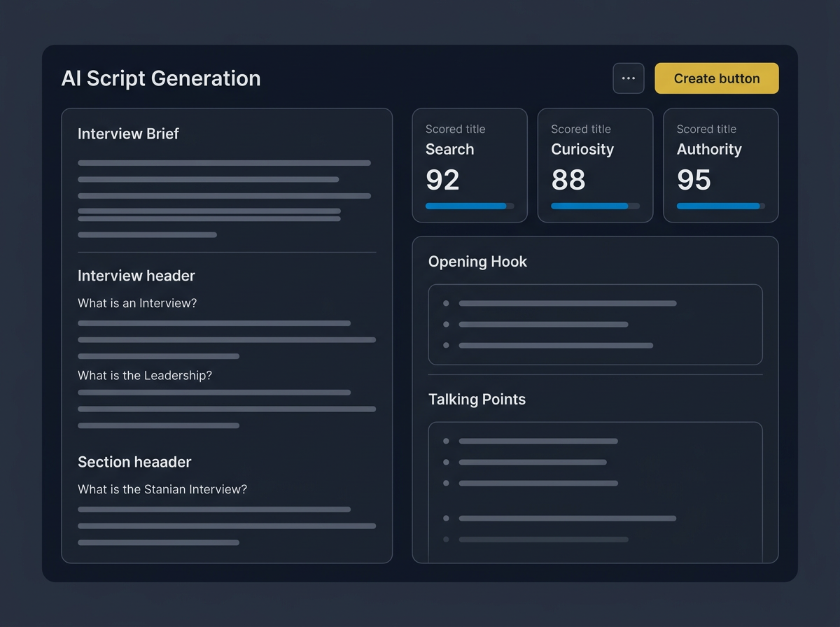Click the Curiosity score value 88
This screenshot has height=627, width=840.
568,180
